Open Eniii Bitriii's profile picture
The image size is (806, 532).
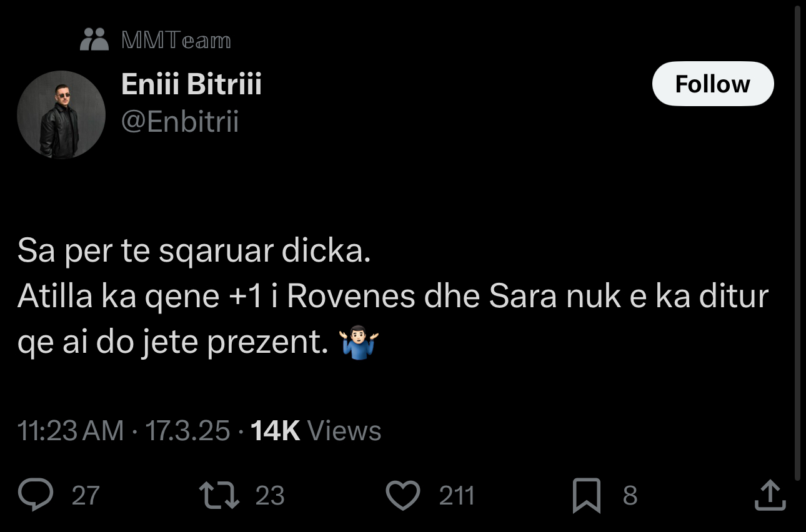point(61,114)
